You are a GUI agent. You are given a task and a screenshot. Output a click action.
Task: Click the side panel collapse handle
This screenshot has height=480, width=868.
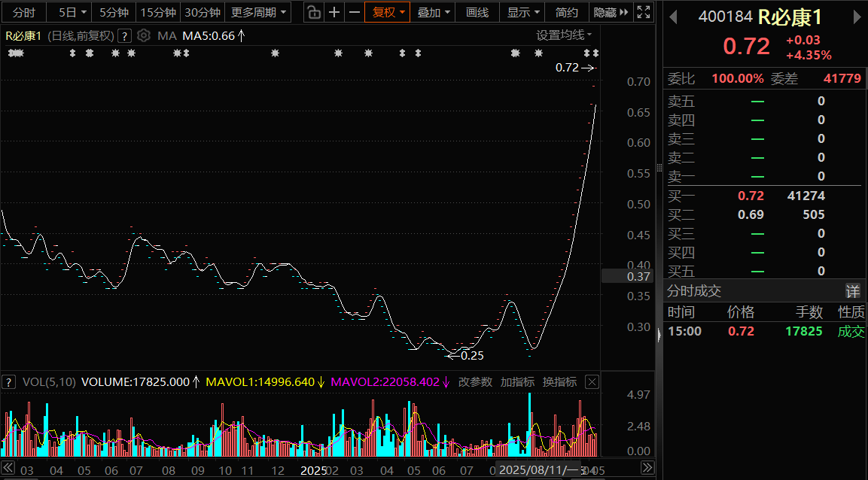[659, 335]
